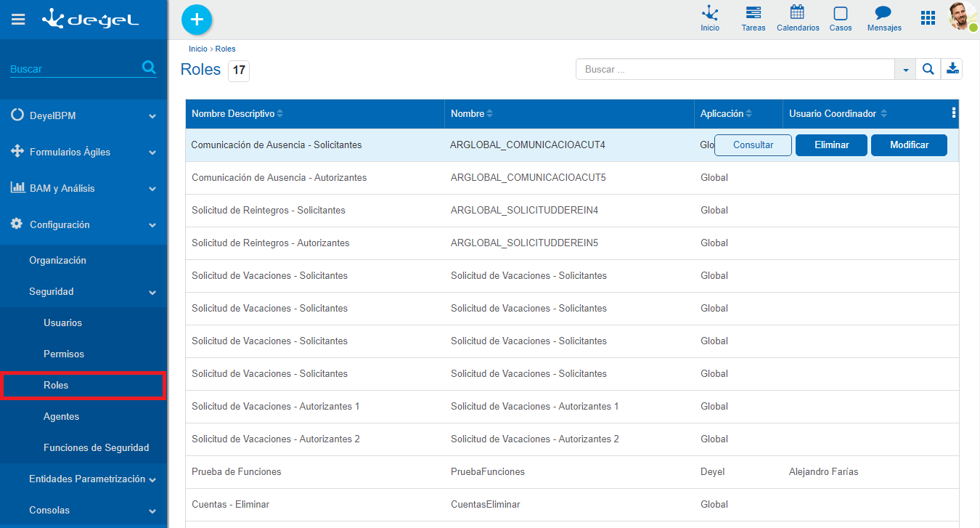Click cell ARGLOBAL_COMUNICACIOACUT5
The image size is (980, 528).
[x=528, y=178]
